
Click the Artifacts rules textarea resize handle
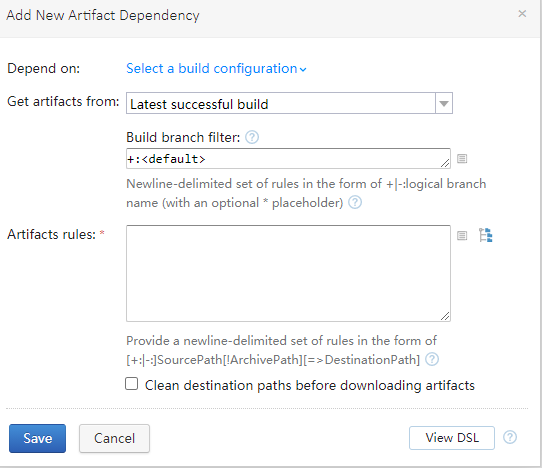(x=445, y=316)
